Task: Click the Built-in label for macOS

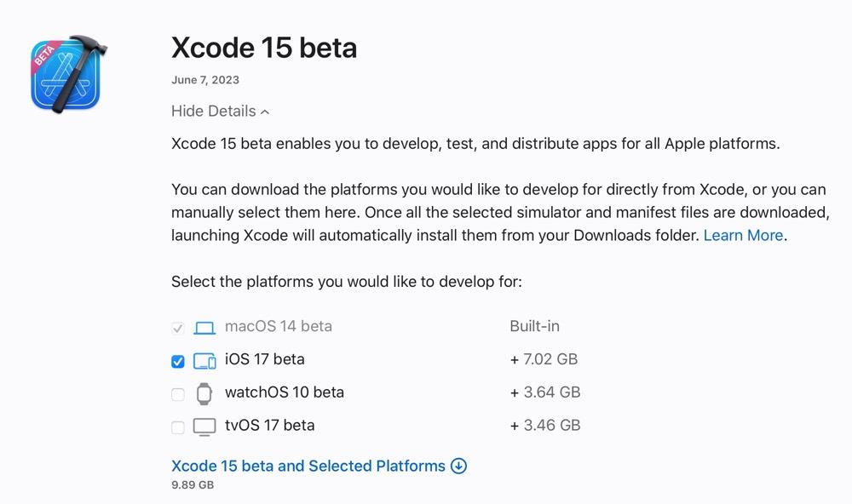Action: (534, 326)
